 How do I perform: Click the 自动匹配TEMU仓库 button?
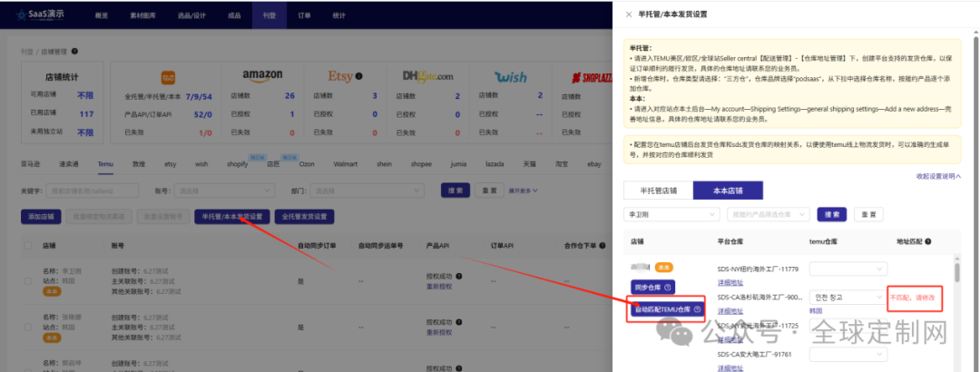coord(668,308)
